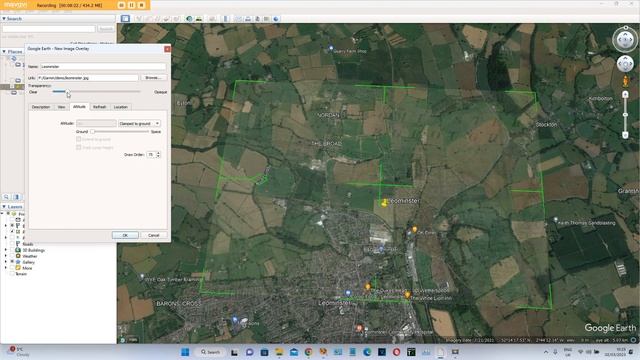Click the yellow Leominster placemark pin
Screen dimensions: 640x360
(384, 202)
